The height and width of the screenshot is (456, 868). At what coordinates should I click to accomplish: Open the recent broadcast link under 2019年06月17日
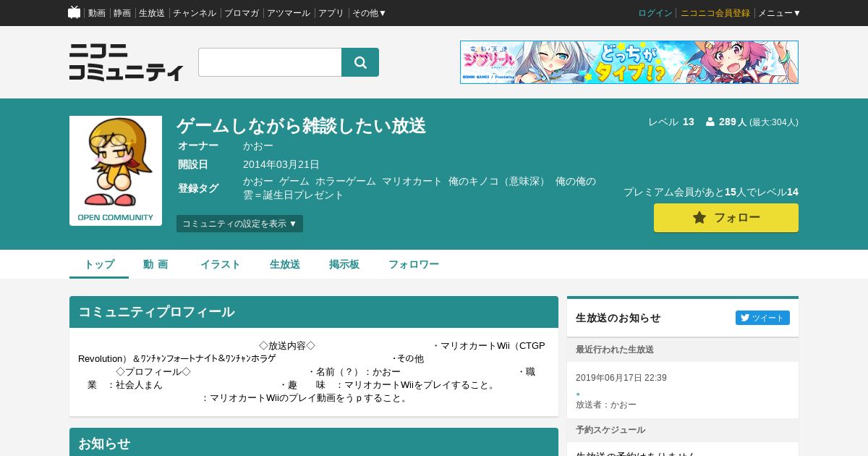tap(578, 392)
